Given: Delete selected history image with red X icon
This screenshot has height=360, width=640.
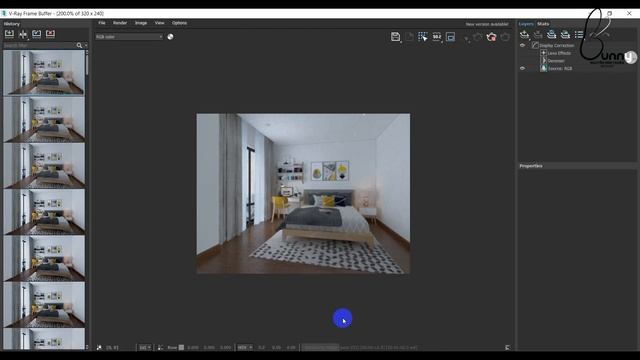Looking at the screenshot, I should pos(50,34).
